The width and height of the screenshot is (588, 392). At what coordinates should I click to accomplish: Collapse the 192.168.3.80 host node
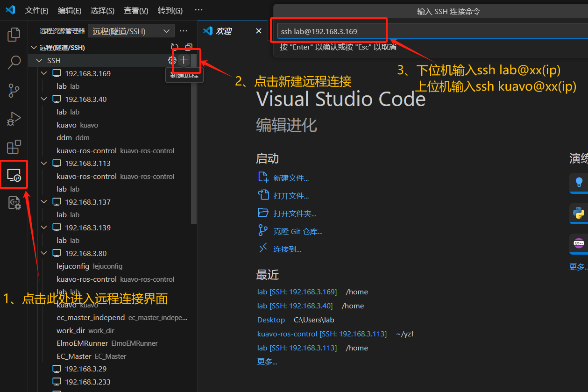[x=44, y=253]
